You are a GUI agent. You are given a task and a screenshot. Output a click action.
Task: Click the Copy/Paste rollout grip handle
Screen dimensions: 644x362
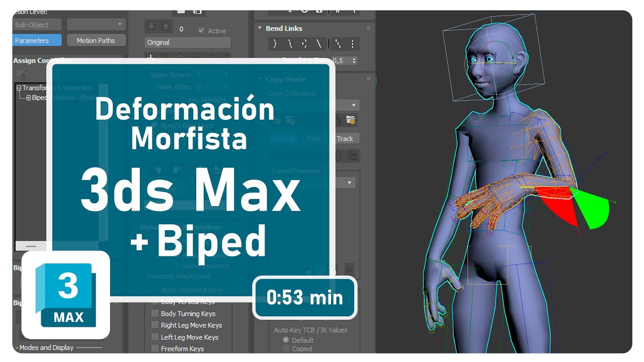point(368,79)
